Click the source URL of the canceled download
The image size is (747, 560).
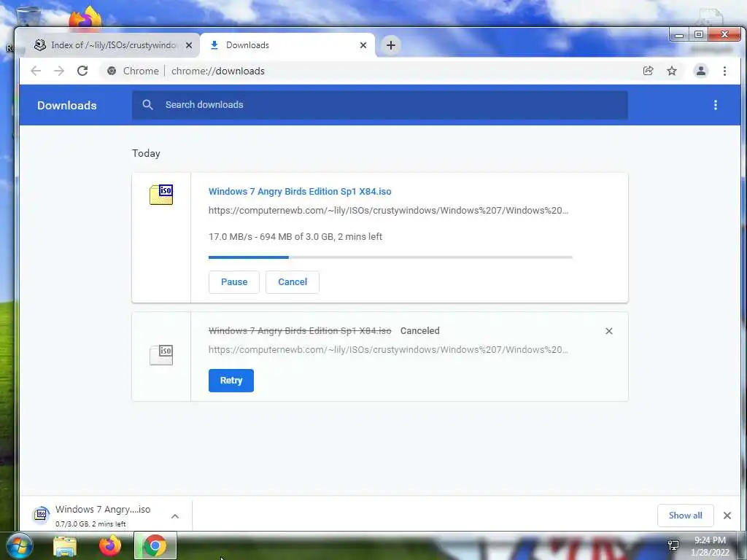click(388, 349)
